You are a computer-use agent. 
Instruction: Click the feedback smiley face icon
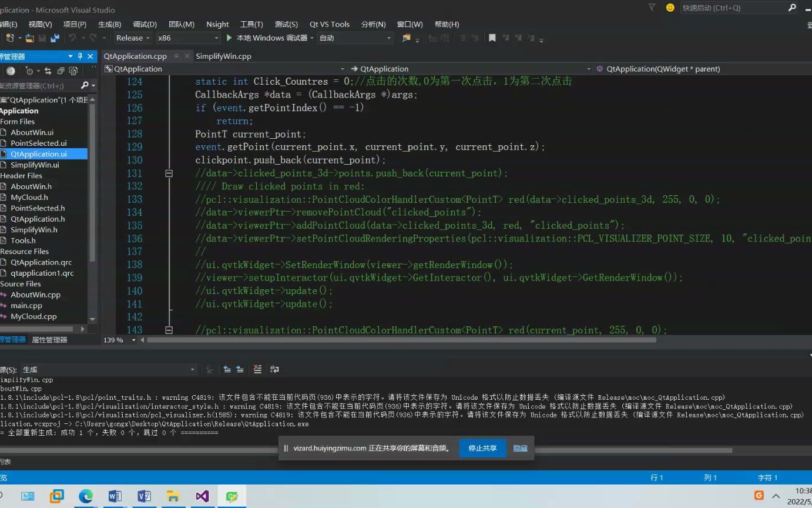[x=670, y=8]
